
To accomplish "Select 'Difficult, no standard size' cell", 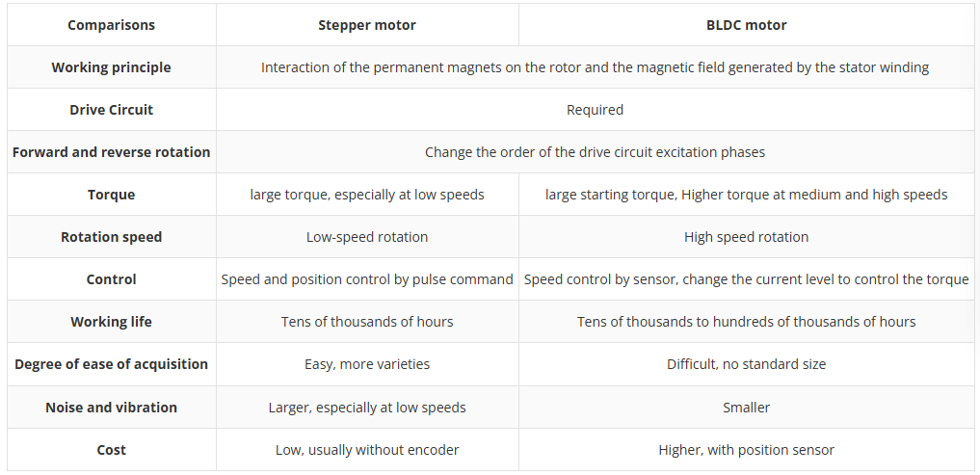I will point(746,364).
